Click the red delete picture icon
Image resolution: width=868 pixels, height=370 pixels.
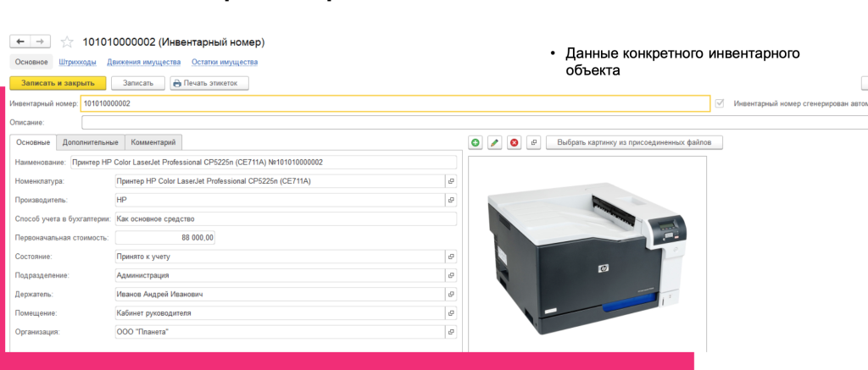click(x=514, y=143)
